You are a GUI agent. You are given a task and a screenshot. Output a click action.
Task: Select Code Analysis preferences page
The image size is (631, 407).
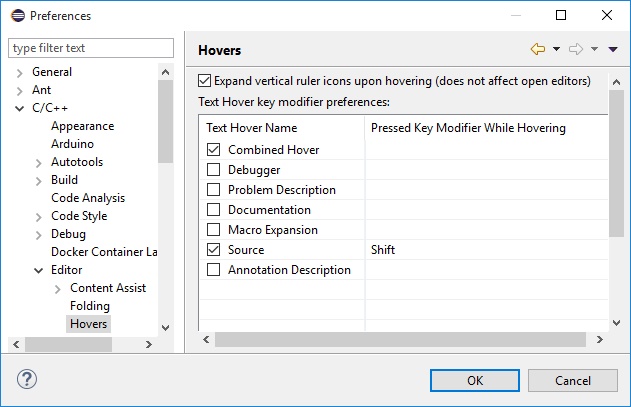click(x=88, y=198)
